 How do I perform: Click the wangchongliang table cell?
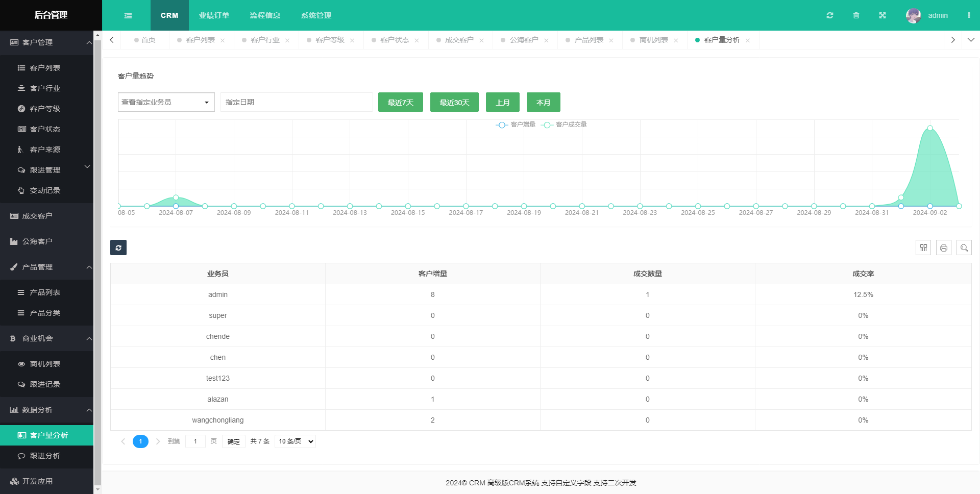click(218, 420)
